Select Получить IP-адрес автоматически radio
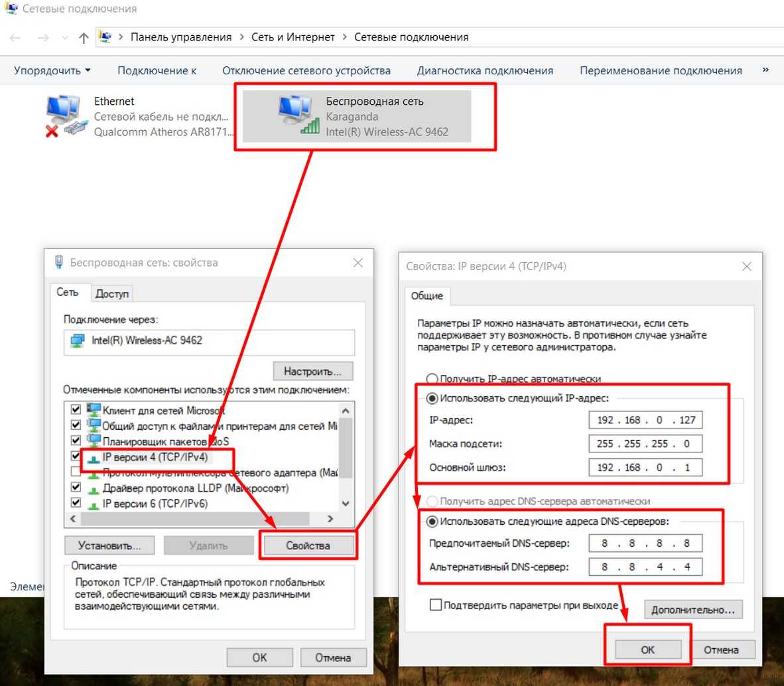 click(x=432, y=379)
